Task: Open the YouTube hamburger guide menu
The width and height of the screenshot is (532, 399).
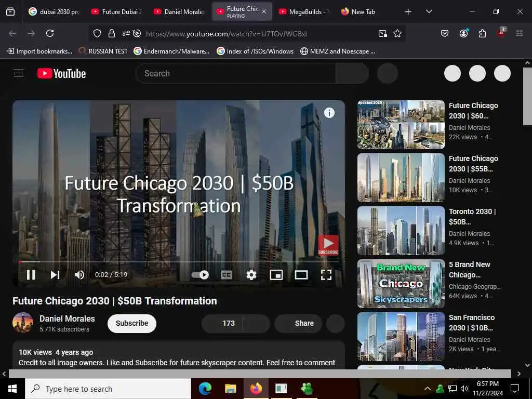Action: tap(19, 73)
